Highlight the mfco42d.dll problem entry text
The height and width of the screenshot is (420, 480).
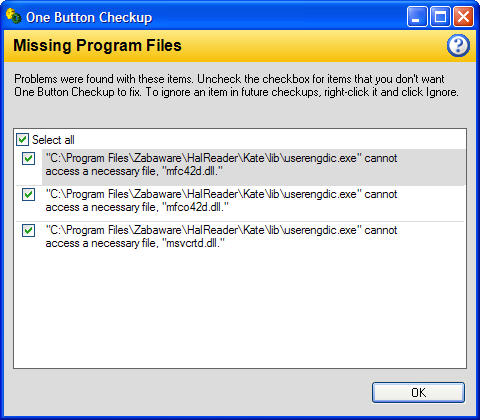coord(221,201)
